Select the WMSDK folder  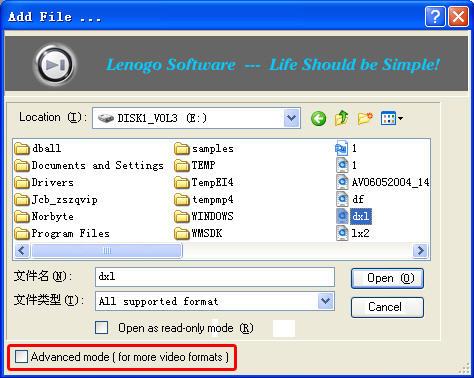198,233
